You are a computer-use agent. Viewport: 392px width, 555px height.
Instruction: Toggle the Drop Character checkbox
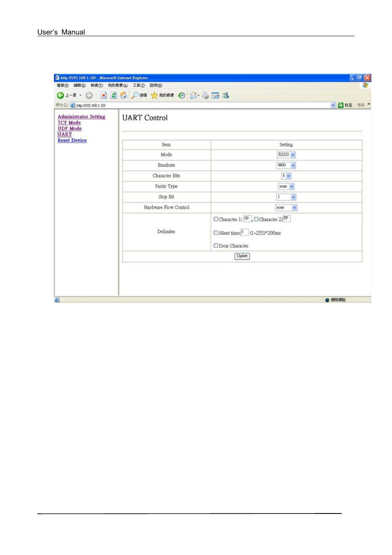216,245
